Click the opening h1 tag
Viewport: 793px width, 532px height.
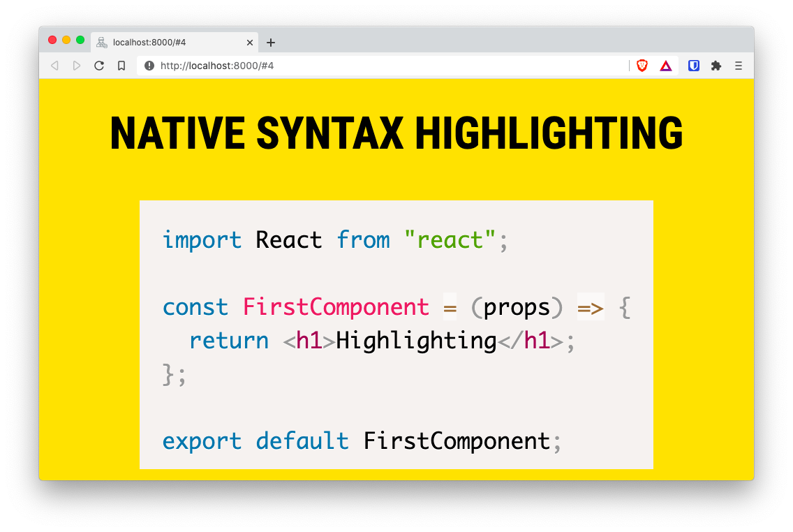pos(309,341)
